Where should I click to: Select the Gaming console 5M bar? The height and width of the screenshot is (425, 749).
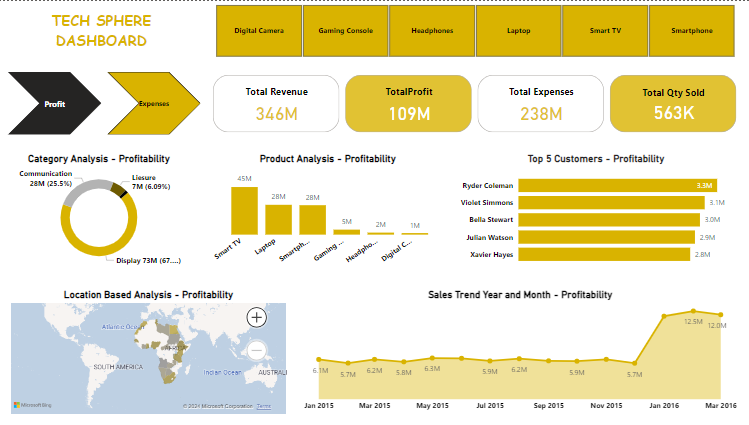pyautogui.click(x=347, y=232)
